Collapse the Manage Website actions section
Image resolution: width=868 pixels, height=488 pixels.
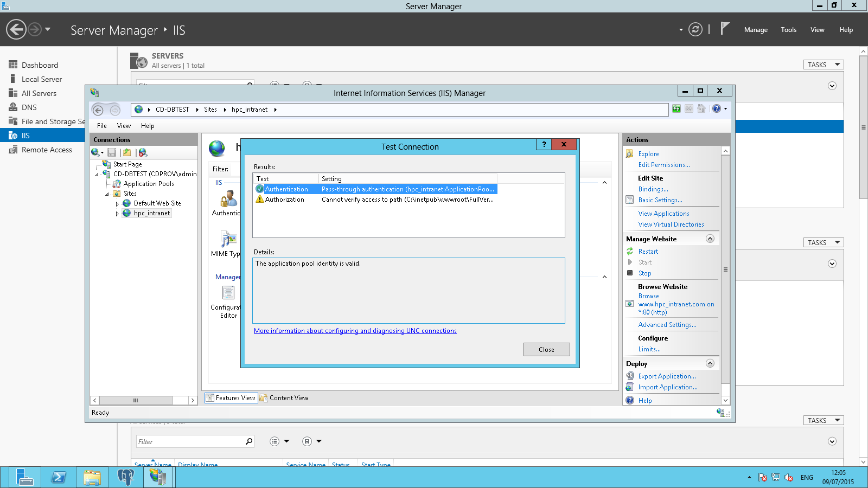[710, 239]
